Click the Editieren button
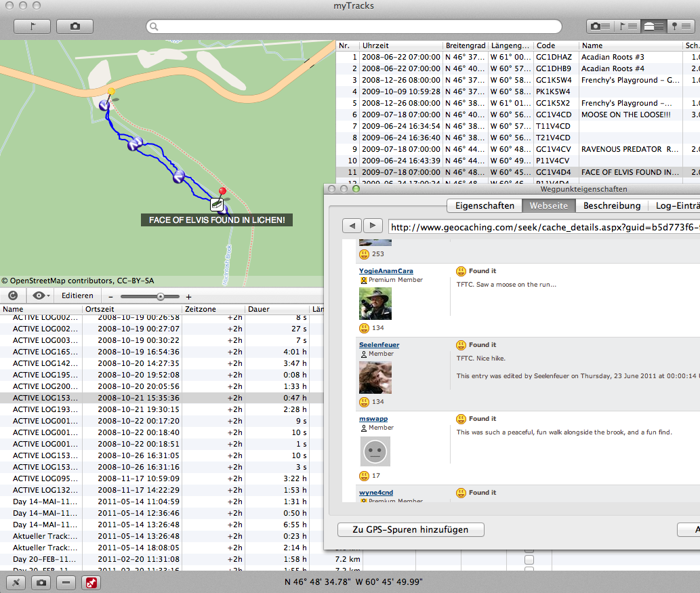700x593 pixels. pyautogui.click(x=77, y=295)
